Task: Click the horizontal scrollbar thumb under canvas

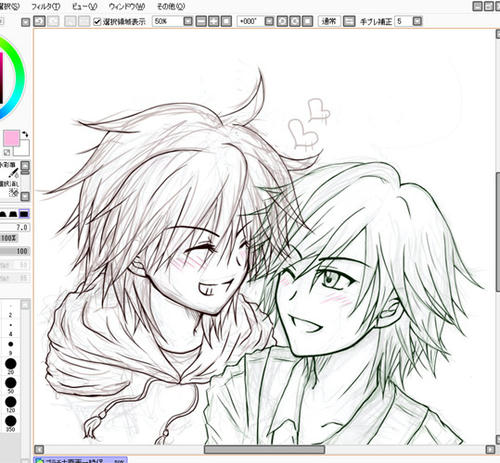Action: pyautogui.click(x=264, y=449)
